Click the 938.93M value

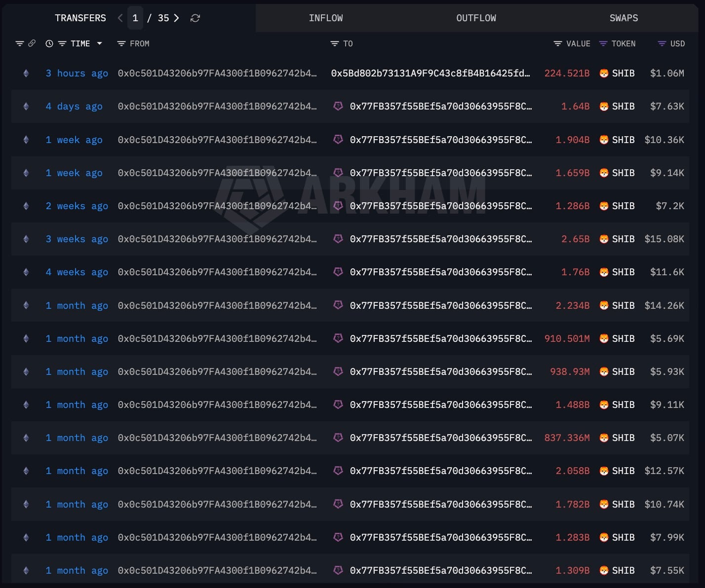click(570, 372)
